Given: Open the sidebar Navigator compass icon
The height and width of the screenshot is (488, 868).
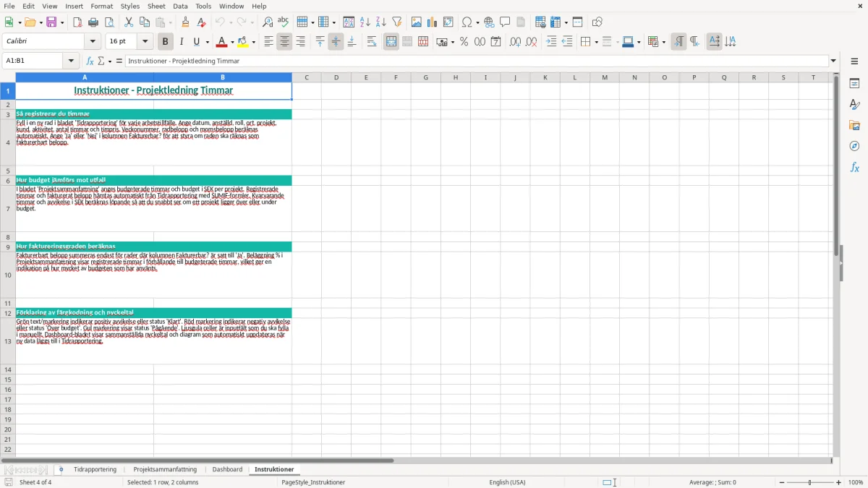Looking at the screenshot, I should coord(854,146).
